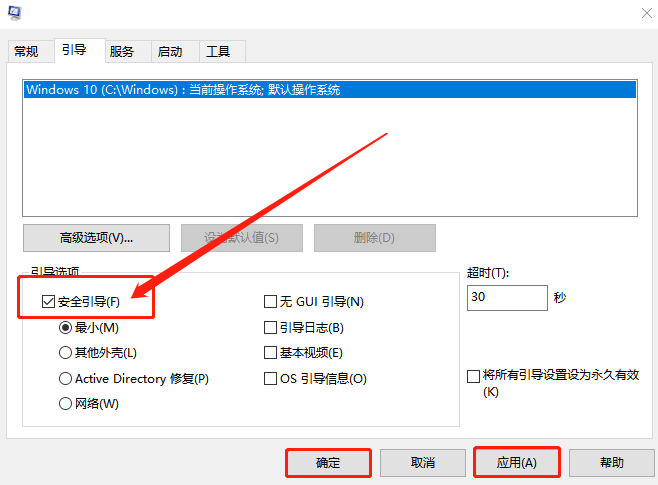The image size is (658, 485).
Task: Uncheck the 安全引导(F) checkbox
Action: tap(48, 301)
